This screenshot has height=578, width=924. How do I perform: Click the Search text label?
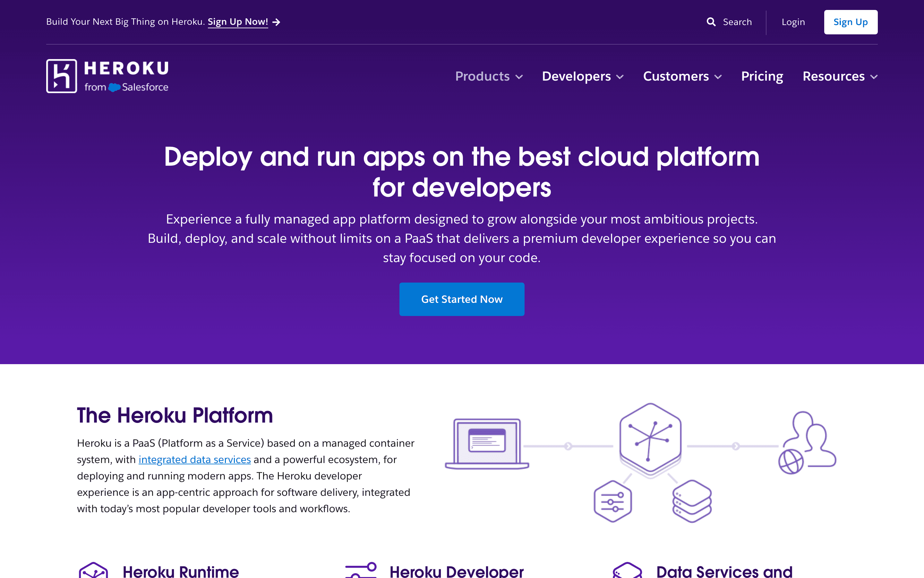(737, 22)
